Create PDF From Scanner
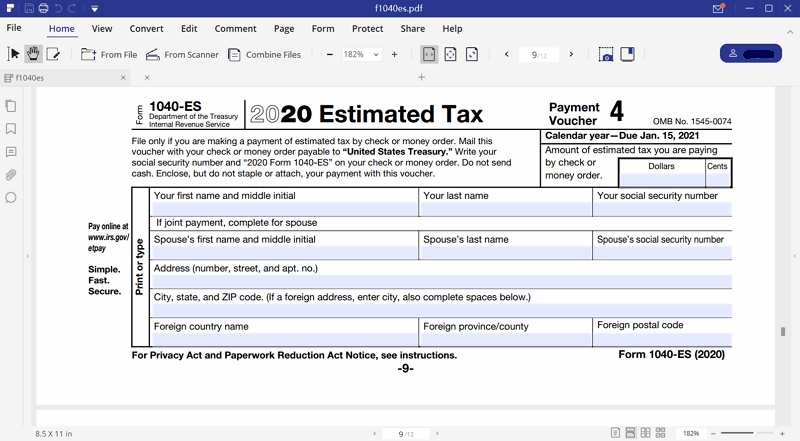This screenshot has width=800, height=441. 182,54
